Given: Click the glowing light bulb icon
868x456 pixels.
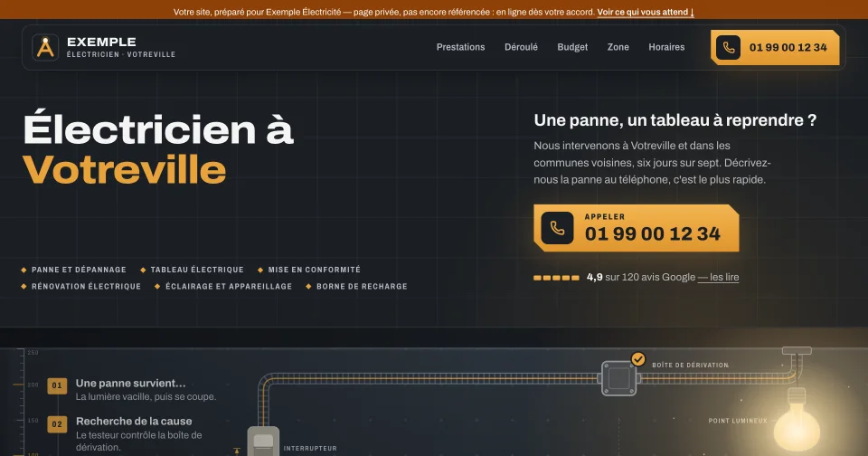Looking at the screenshot, I should (796, 421).
